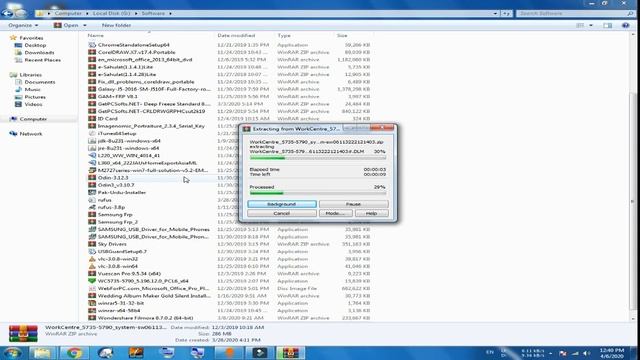
Task: Select Vuescan Pro 9.5.34 (x64) file
Action: pyautogui.click(x=129, y=273)
